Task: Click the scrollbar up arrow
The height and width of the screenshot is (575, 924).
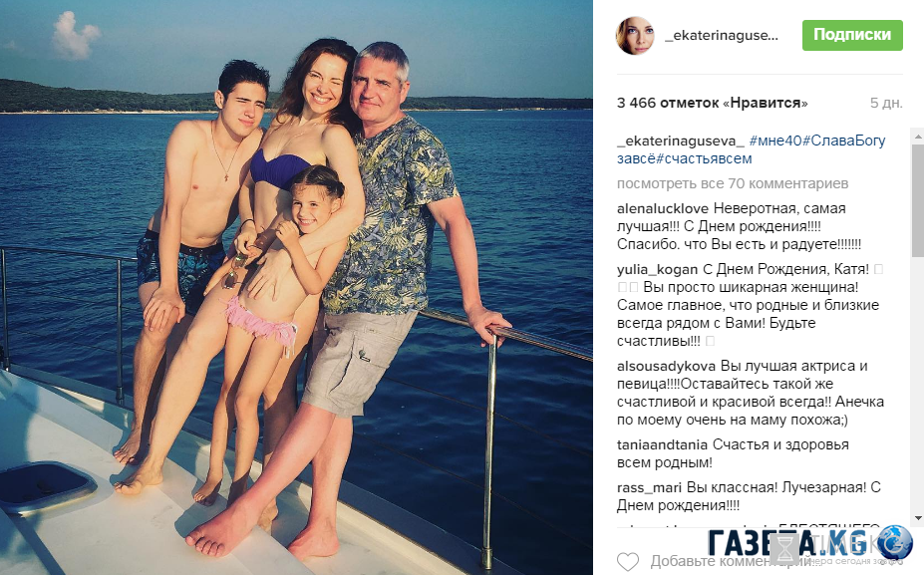Action: point(917,137)
